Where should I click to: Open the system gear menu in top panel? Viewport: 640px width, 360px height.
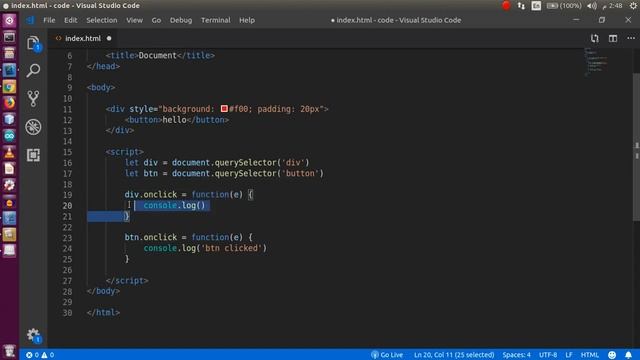tap(633, 6)
